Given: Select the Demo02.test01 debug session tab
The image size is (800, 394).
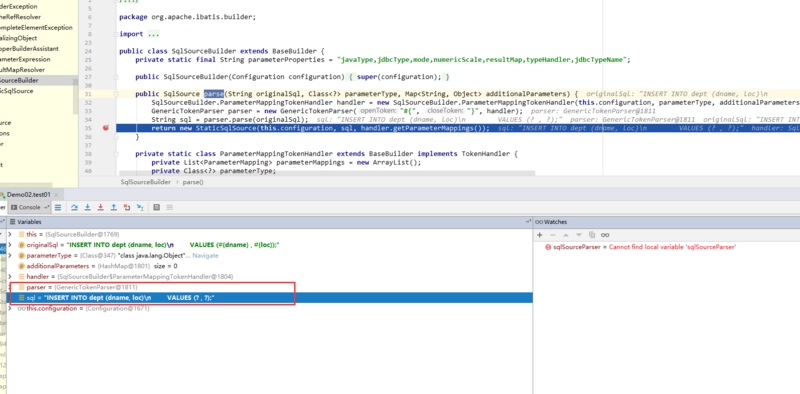Looking at the screenshot, I should 28,194.
